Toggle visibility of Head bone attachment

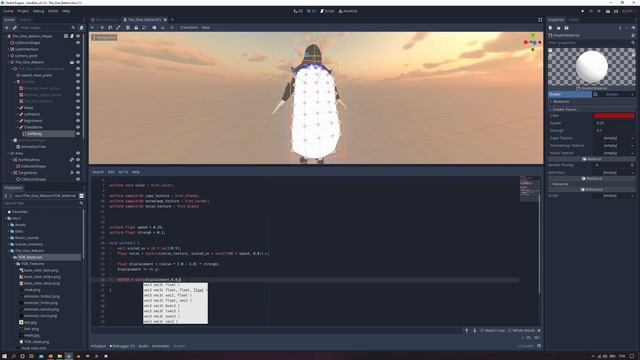78,108
